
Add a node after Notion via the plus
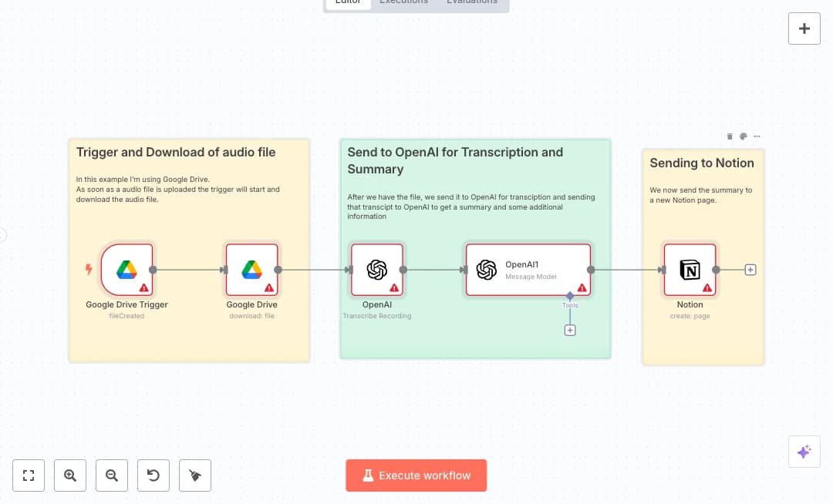pyautogui.click(x=750, y=270)
